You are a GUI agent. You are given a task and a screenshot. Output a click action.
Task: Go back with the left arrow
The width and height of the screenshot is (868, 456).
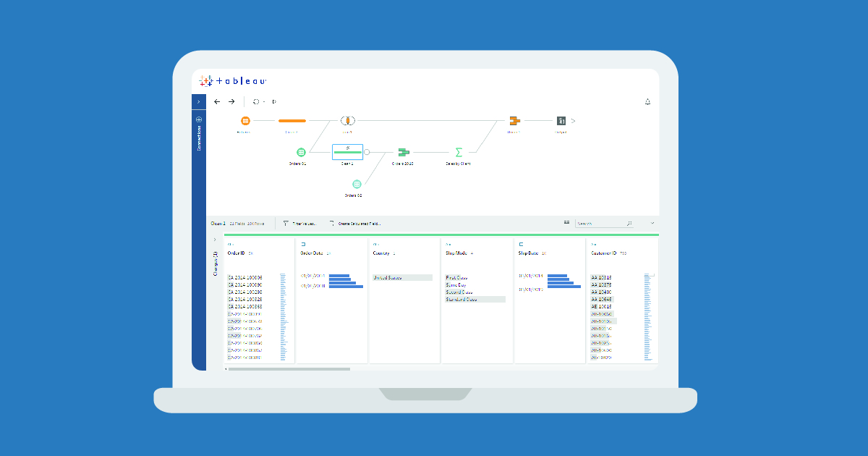tap(217, 102)
